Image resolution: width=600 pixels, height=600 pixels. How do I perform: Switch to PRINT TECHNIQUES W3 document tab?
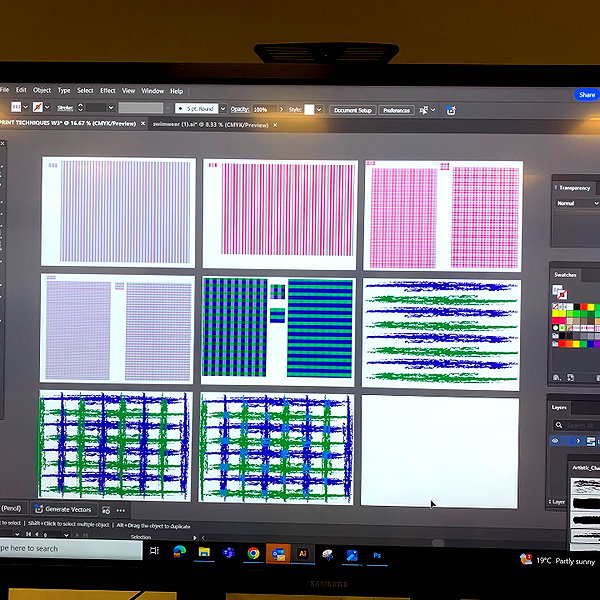click(x=68, y=123)
